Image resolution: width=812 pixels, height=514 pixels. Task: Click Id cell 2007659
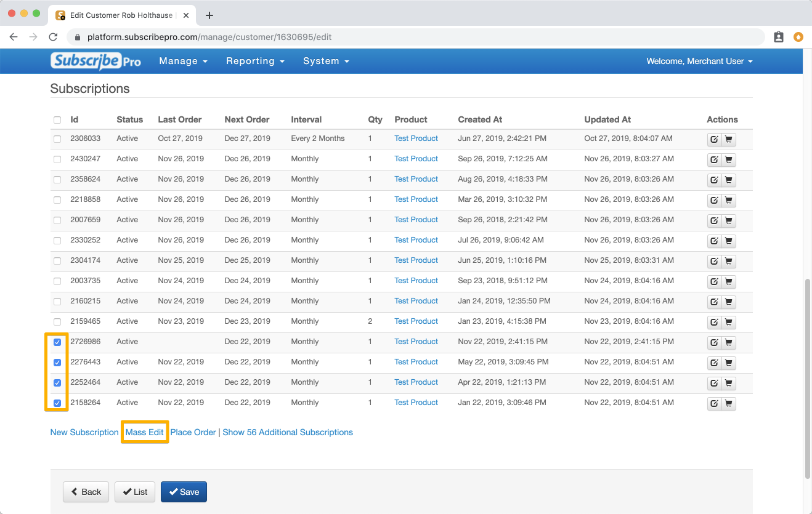pos(85,220)
